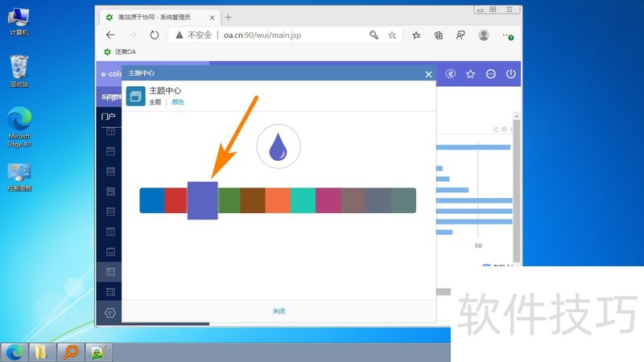644x362 pixels.
Task: Open the Edge settings and more menu
Action: click(508, 35)
